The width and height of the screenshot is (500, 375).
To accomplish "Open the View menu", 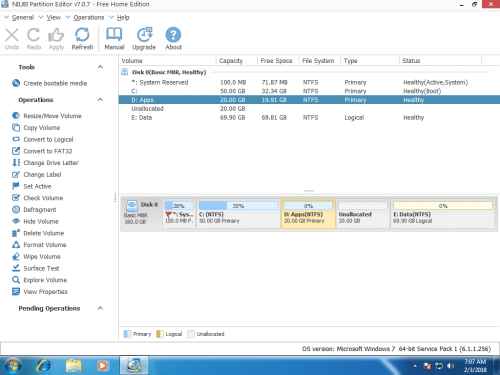I will click(x=54, y=17).
